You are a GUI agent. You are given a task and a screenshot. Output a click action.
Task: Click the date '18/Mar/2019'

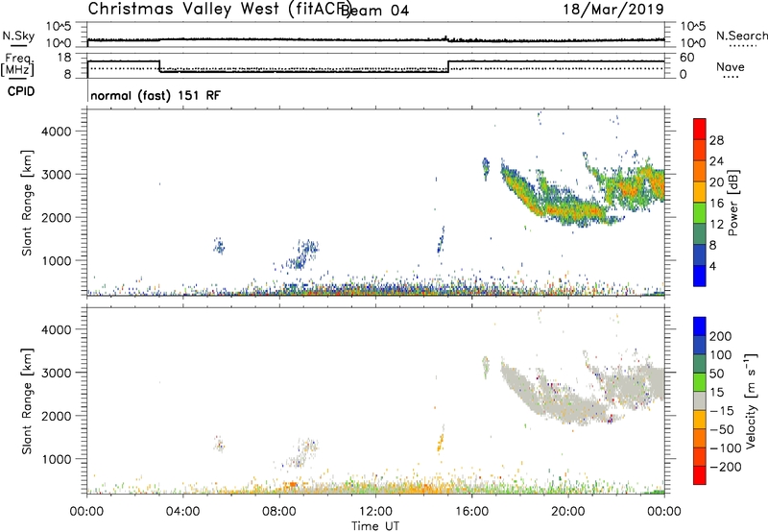pos(613,10)
